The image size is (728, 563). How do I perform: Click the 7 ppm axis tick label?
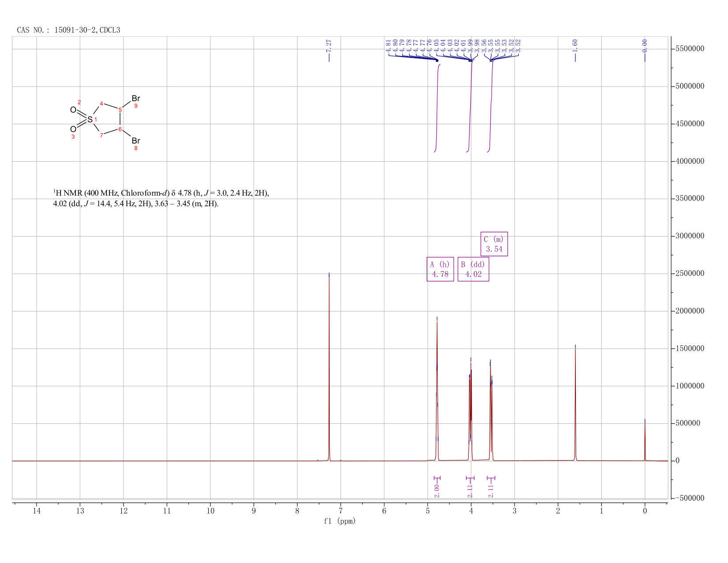coord(341,511)
